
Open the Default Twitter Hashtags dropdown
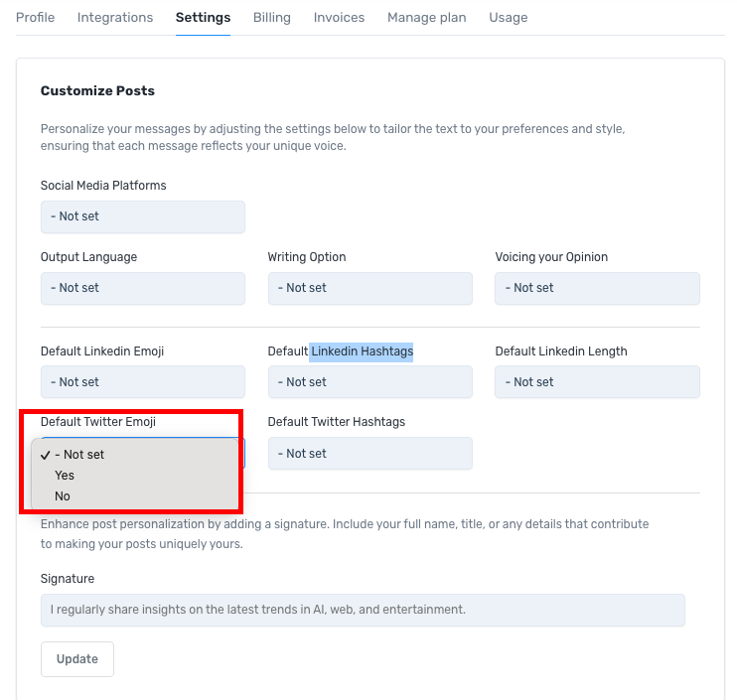(369, 454)
